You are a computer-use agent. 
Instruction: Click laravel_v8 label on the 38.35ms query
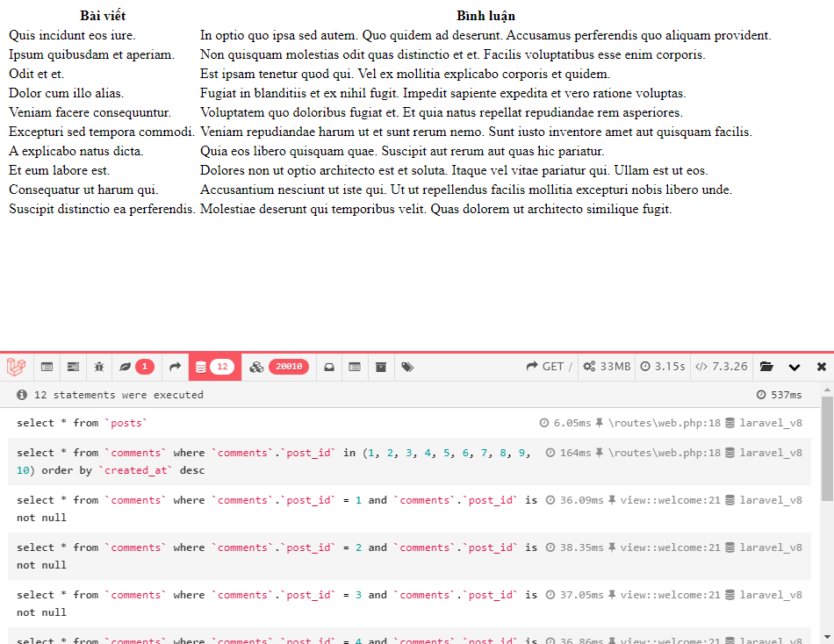tap(764, 547)
